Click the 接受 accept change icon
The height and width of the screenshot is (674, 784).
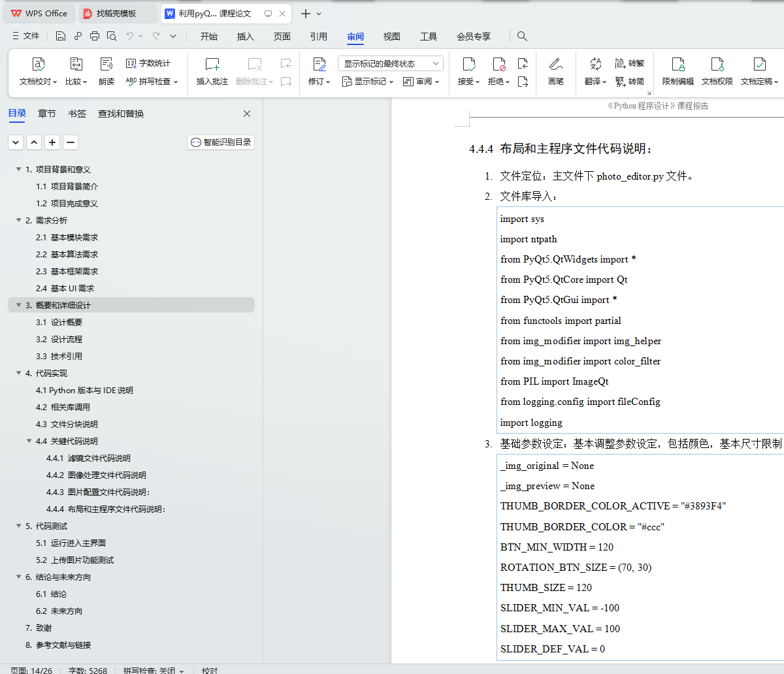coord(469,64)
